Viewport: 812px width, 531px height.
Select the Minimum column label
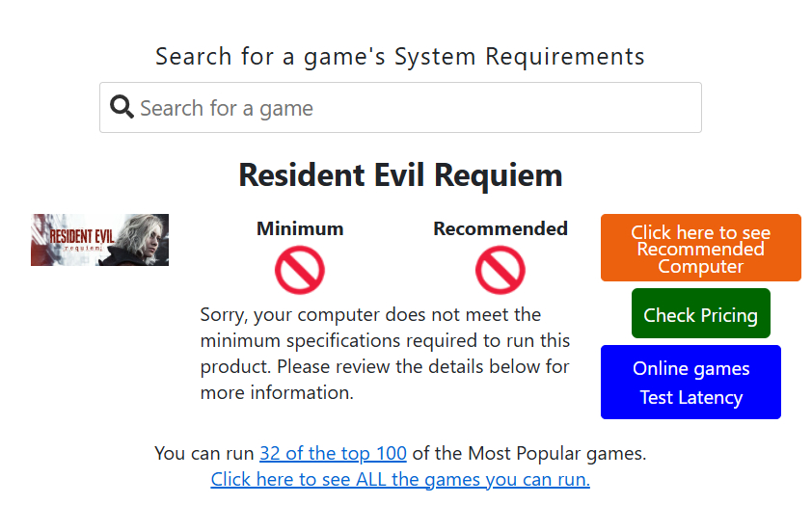point(300,228)
